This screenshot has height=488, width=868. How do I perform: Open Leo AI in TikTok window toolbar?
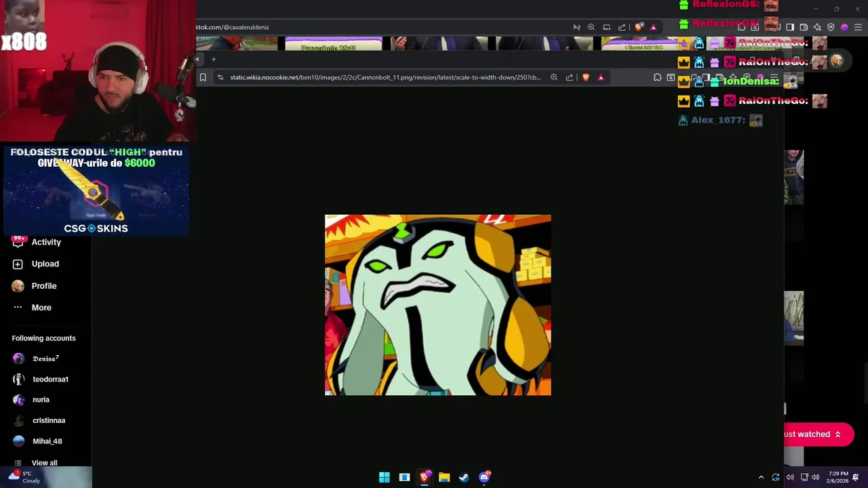pyautogui.click(x=817, y=27)
